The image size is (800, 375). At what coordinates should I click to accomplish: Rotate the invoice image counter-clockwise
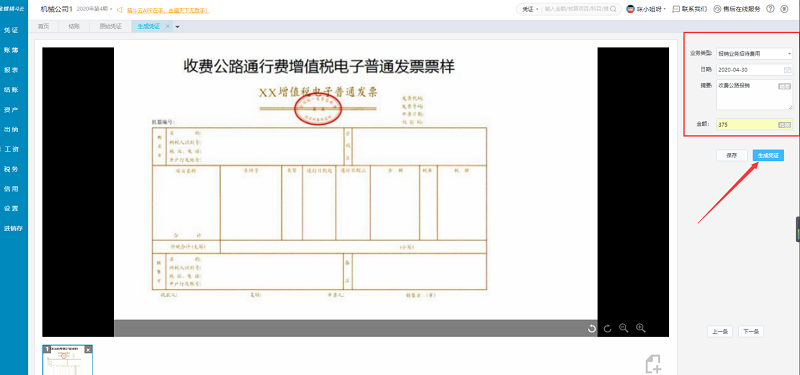pyautogui.click(x=592, y=329)
